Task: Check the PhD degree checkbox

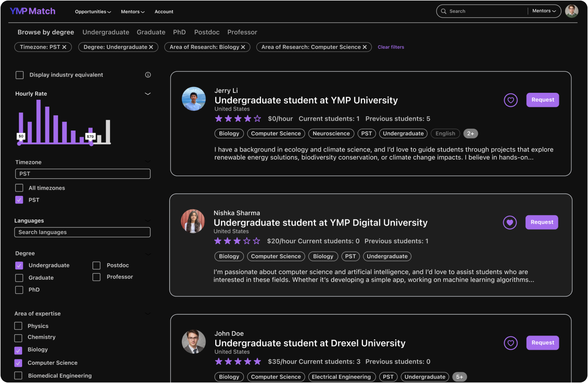Action: click(x=19, y=290)
